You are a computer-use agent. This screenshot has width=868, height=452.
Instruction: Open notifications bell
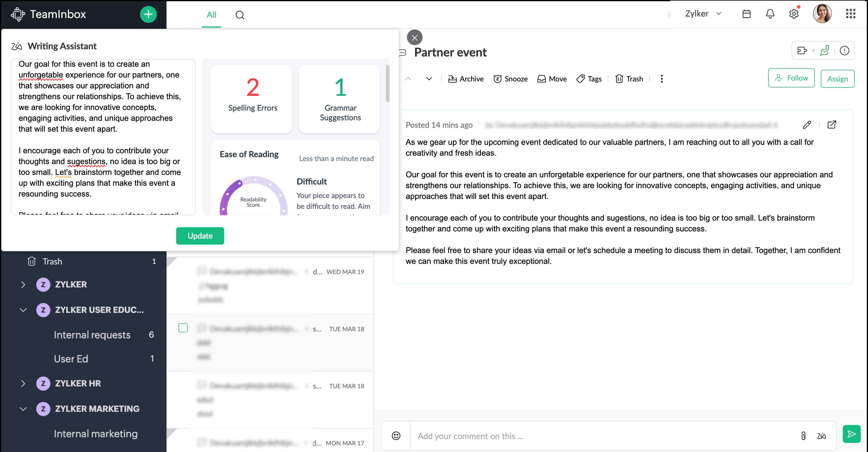(x=770, y=14)
